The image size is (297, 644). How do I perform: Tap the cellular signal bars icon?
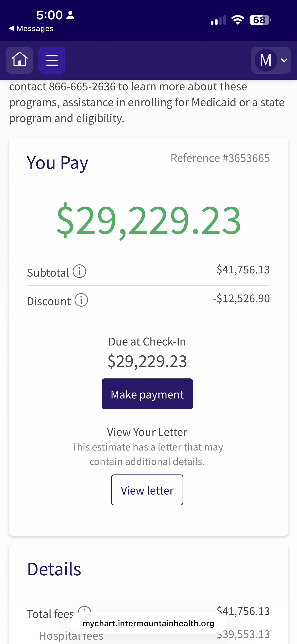(218, 20)
